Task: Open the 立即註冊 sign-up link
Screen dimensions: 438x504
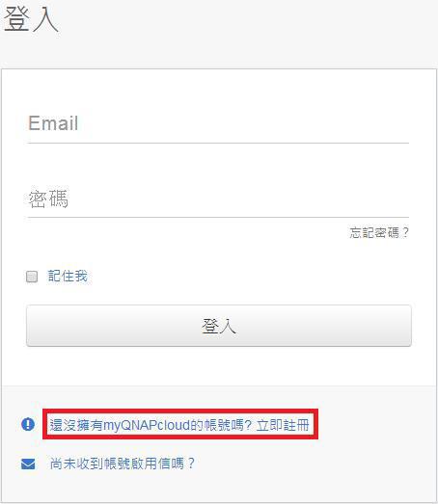Action: tap(283, 425)
